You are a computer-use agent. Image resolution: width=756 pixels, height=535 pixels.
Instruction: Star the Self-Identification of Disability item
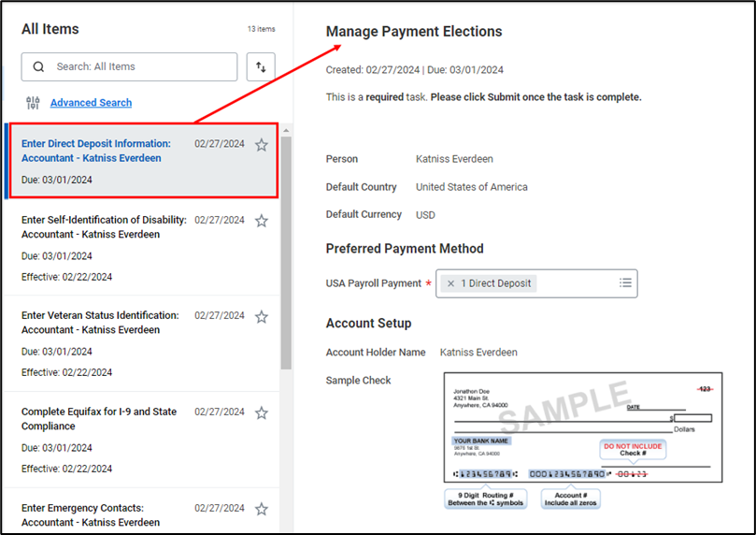pyautogui.click(x=262, y=222)
